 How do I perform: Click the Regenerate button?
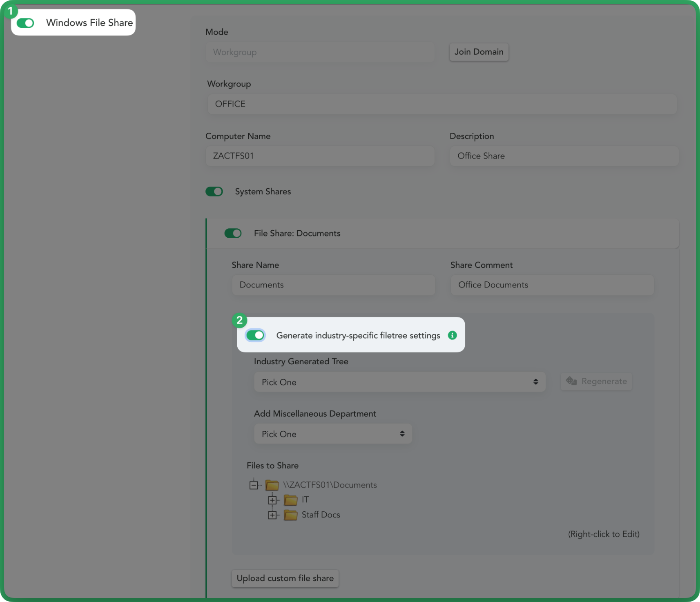click(596, 381)
